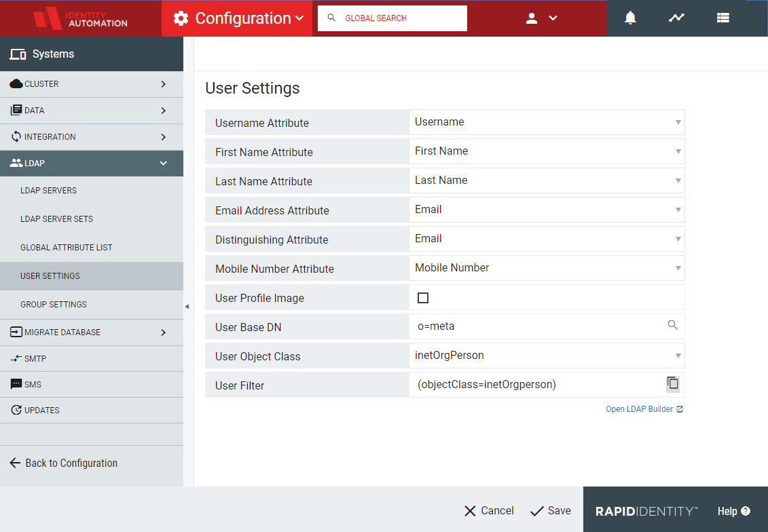Open the notifications bell
This screenshot has height=532, width=768.
click(x=630, y=18)
